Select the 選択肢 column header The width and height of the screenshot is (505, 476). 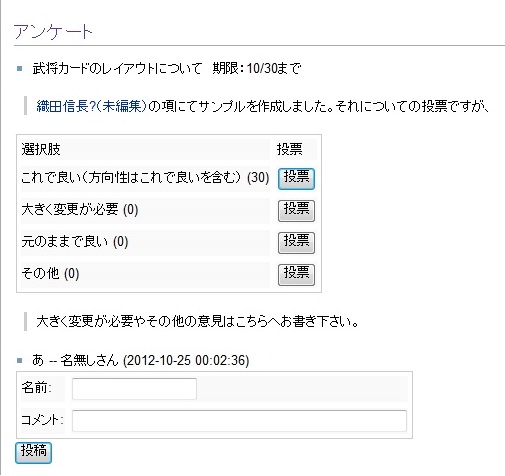pyautogui.click(x=41, y=149)
